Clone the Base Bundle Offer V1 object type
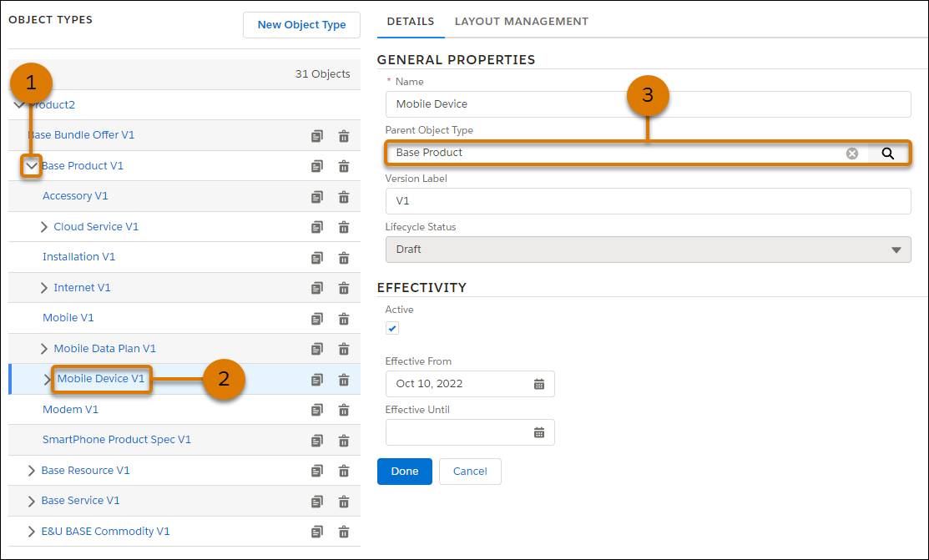Screen dimensions: 929x560 point(317,136)
